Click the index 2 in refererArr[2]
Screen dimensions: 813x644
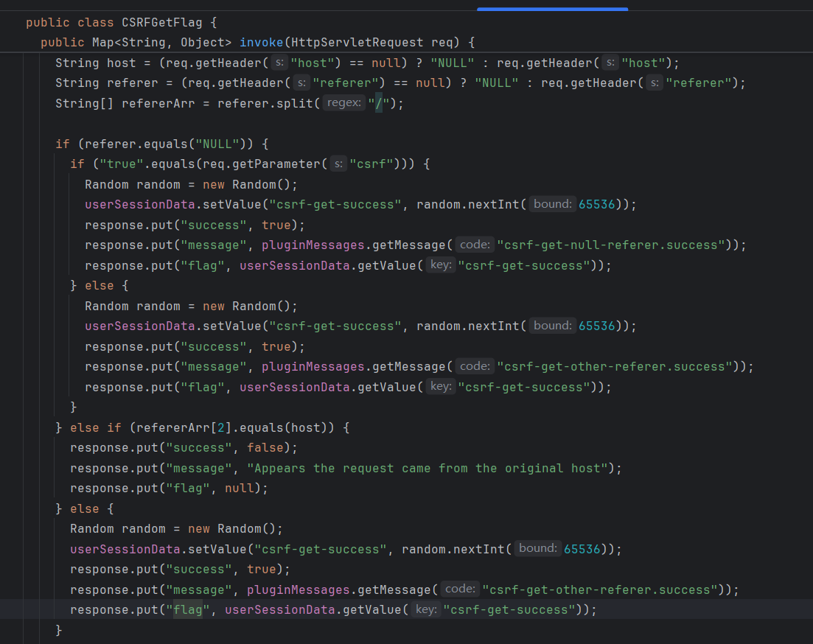pyautogui.click(x=219, y=427)
